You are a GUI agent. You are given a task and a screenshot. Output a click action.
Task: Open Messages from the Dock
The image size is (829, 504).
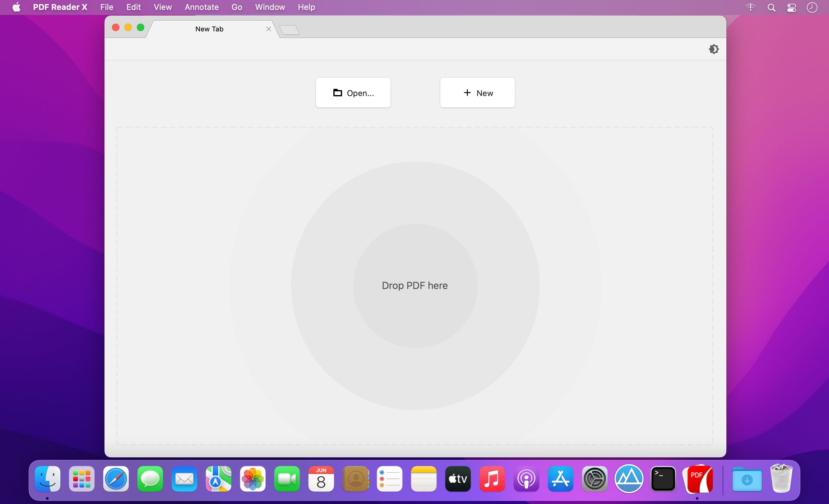tap(150, 479)
